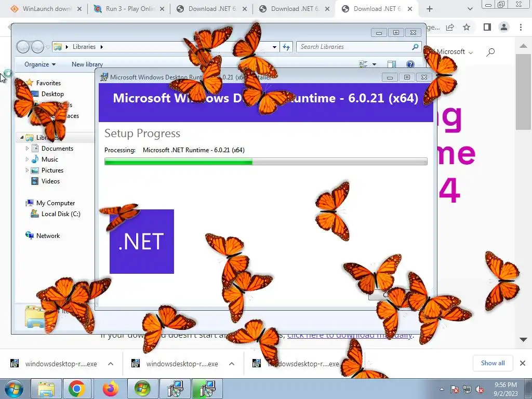Open Explorer help icon

click(x=410, y=64)
